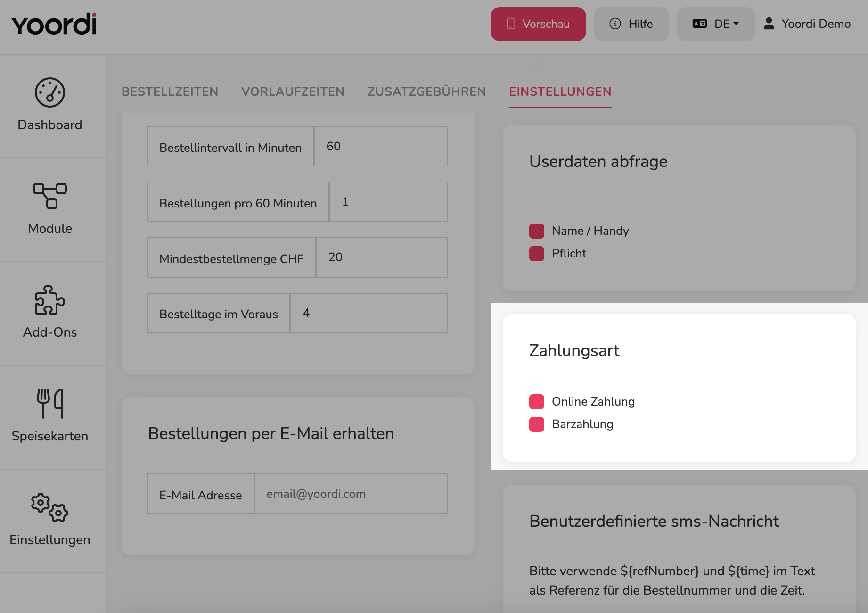The width and height of the screenshot is (868, 613).
Task: Open the Einstellungen gears icon
Action: click(50, 507)
